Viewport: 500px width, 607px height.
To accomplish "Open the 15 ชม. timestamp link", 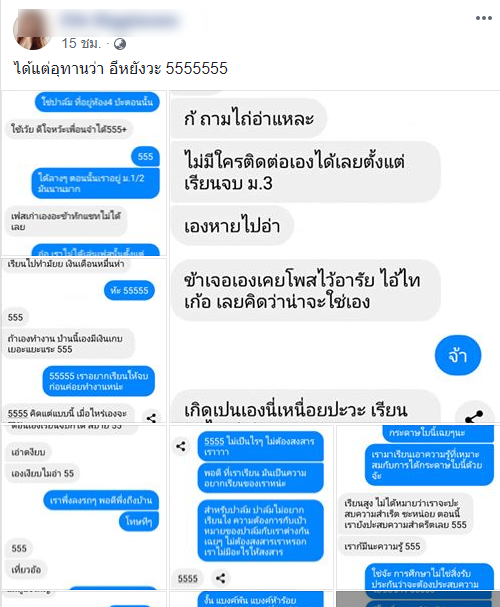I will (81, 43).
